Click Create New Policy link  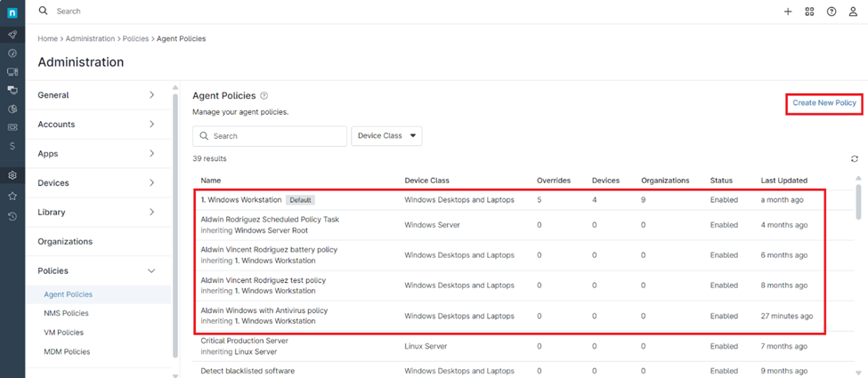824,103
